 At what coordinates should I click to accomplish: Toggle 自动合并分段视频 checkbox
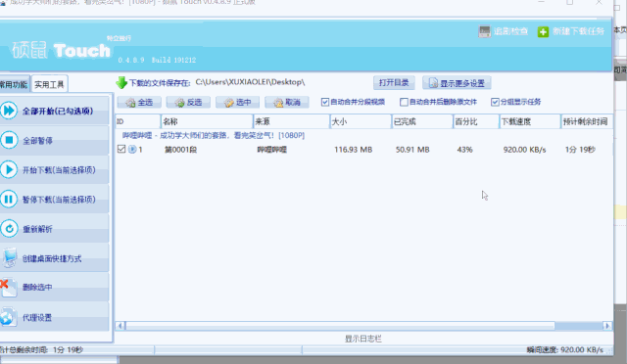coord(325,103)
